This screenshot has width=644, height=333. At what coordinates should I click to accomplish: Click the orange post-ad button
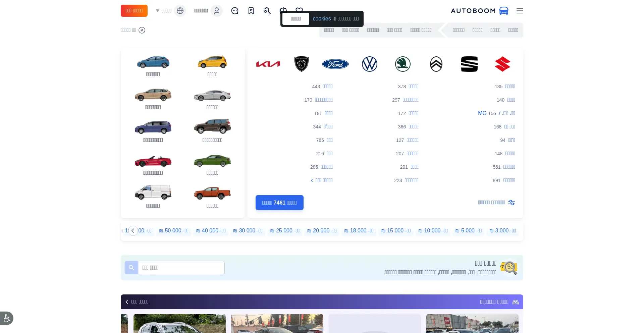134,11
